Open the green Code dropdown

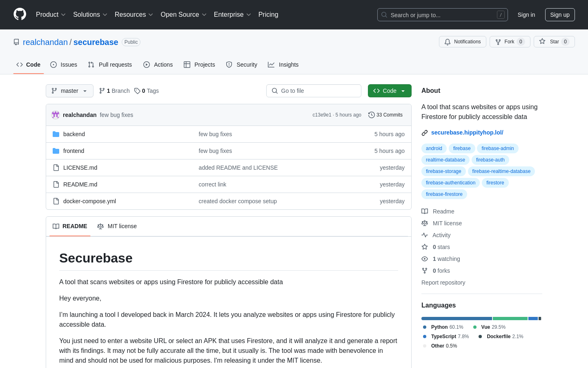[x=390, y=91]
